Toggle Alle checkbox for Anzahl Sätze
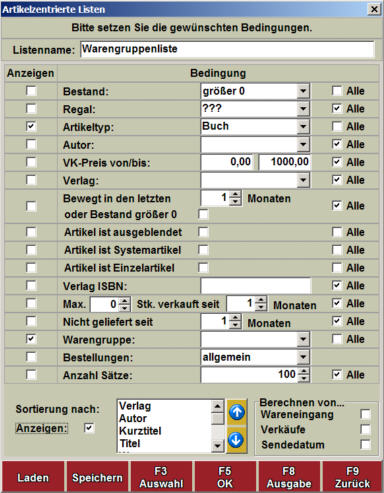384x493 pixels. click(x=337, y=374)
